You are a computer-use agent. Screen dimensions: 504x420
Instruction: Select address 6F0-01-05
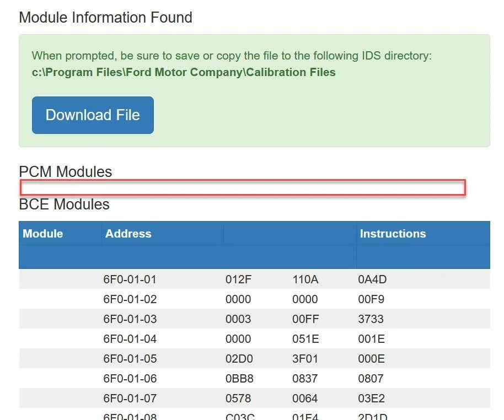point(130,359)
